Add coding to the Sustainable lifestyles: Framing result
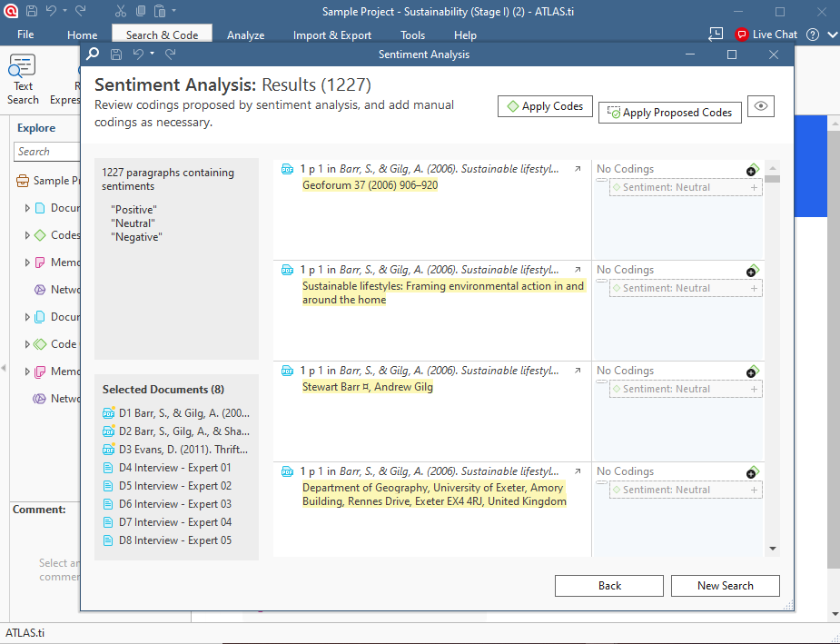Image resolution: width=840 pixels, height=644 pixels. pos(753,271)
